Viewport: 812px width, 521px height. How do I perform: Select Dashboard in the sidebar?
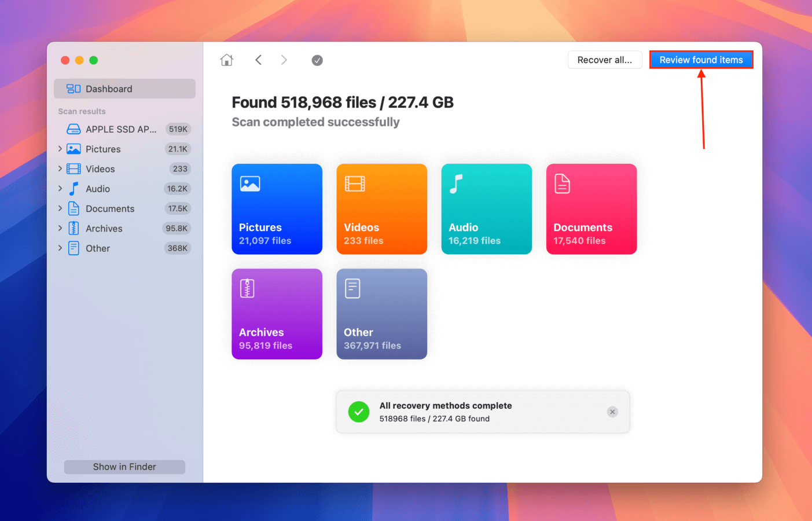click(124, 89)
